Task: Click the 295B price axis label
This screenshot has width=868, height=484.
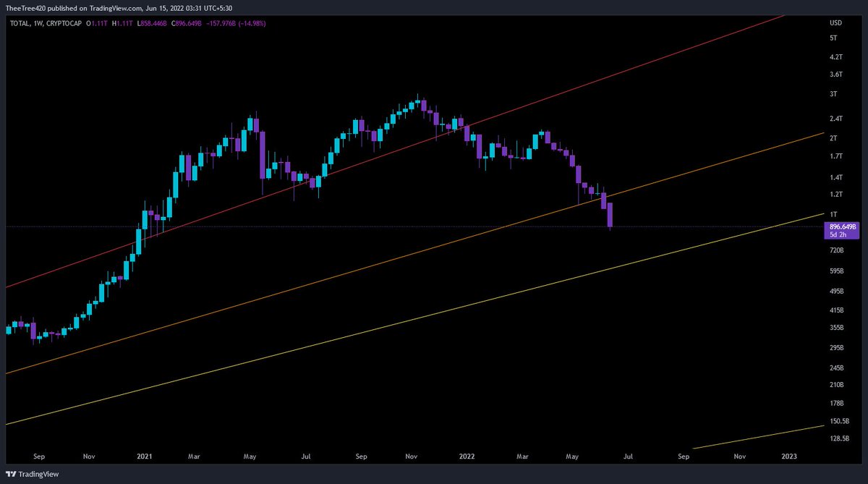Action: pos(836,348)
